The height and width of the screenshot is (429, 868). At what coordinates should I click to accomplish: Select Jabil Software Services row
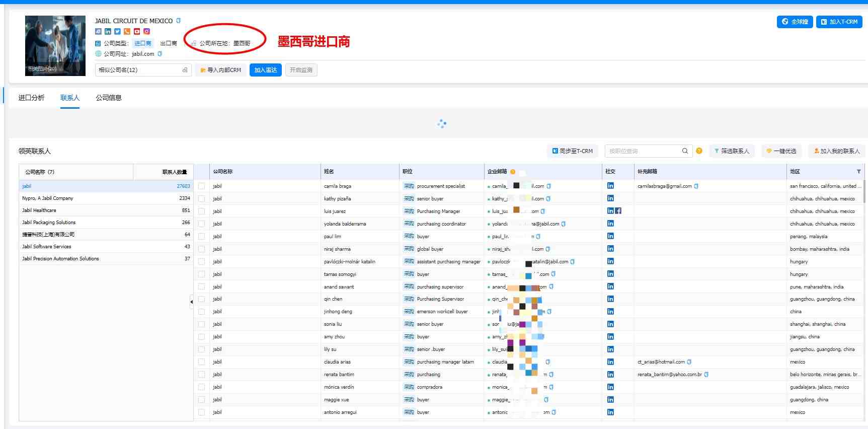[x=106, y=247]
